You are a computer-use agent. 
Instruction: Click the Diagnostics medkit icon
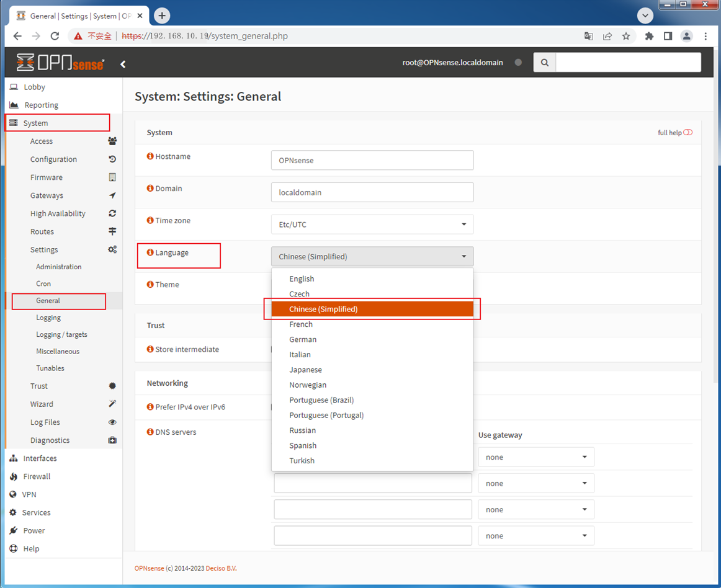tap(112, 440)
